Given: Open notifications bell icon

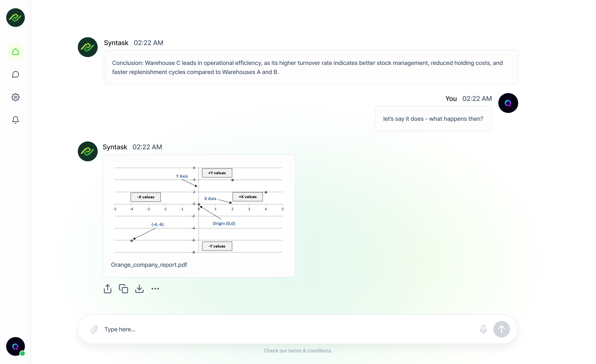Looking at the screenshot, I should [x=15, y=120].
